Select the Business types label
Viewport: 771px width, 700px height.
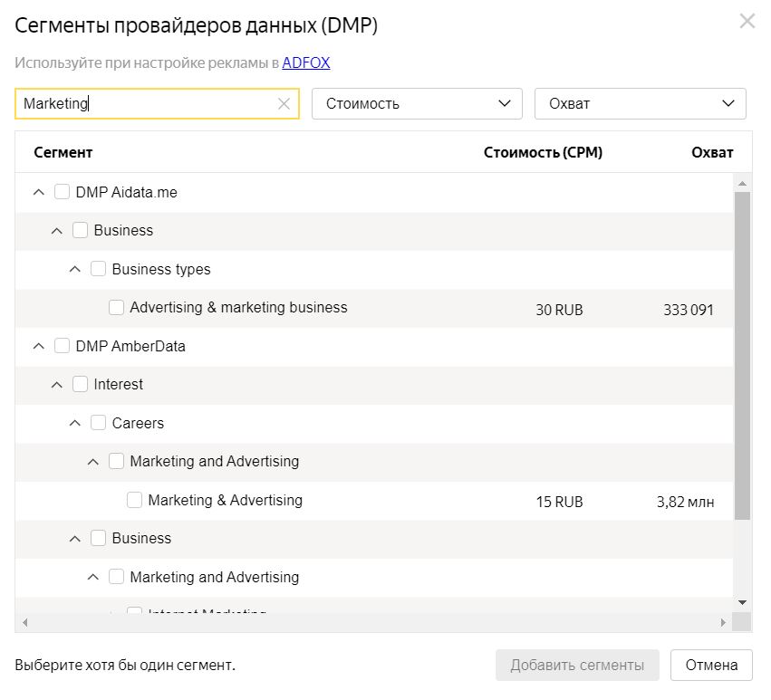click(x=161, y=269)
